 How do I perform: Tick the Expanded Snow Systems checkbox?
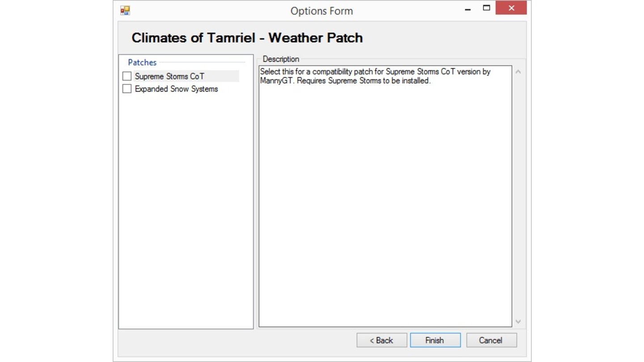127,89
